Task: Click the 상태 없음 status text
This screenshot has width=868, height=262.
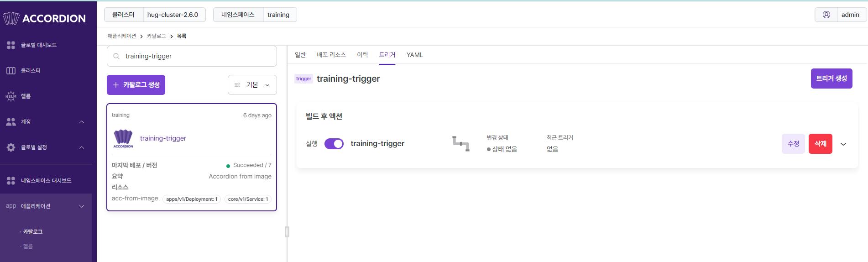Action: click(x=505, y=149)
